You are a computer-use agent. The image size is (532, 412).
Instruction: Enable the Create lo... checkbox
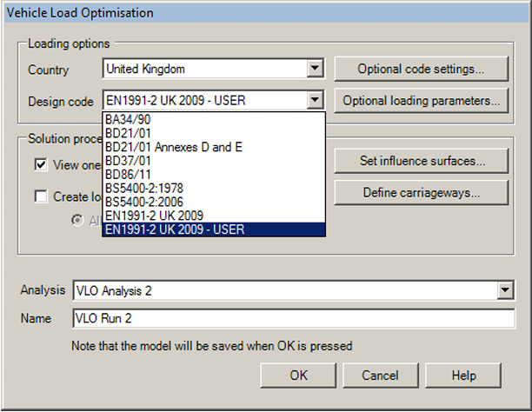41,196
